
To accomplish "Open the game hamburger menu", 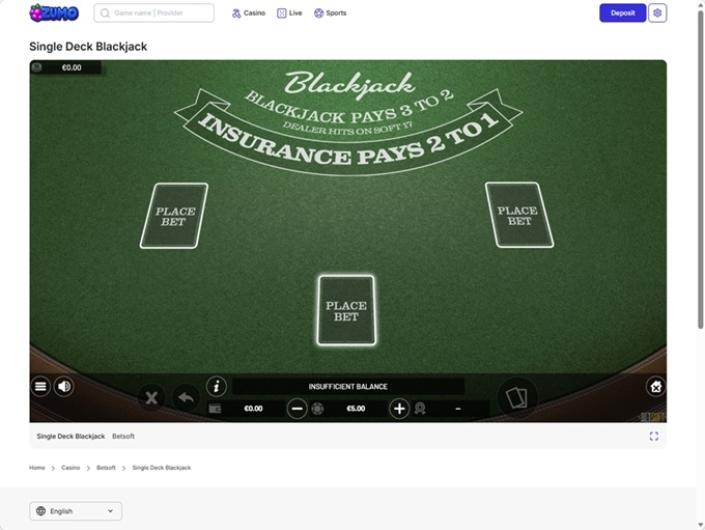I will pos(40,386).
